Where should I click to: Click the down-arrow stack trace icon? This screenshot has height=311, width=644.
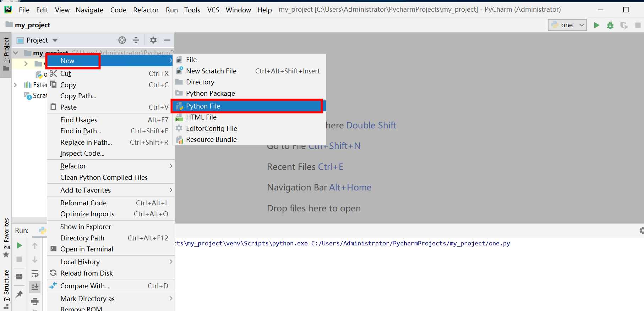35,259
